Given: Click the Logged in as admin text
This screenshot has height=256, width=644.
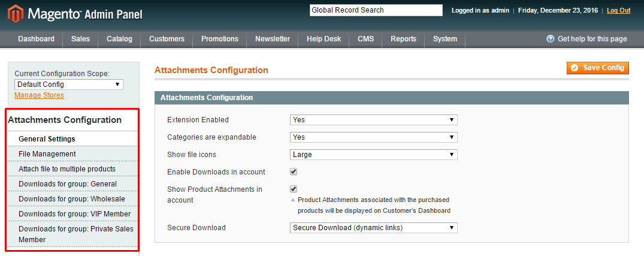Looking at the screenshot, I should pos(480,10).
